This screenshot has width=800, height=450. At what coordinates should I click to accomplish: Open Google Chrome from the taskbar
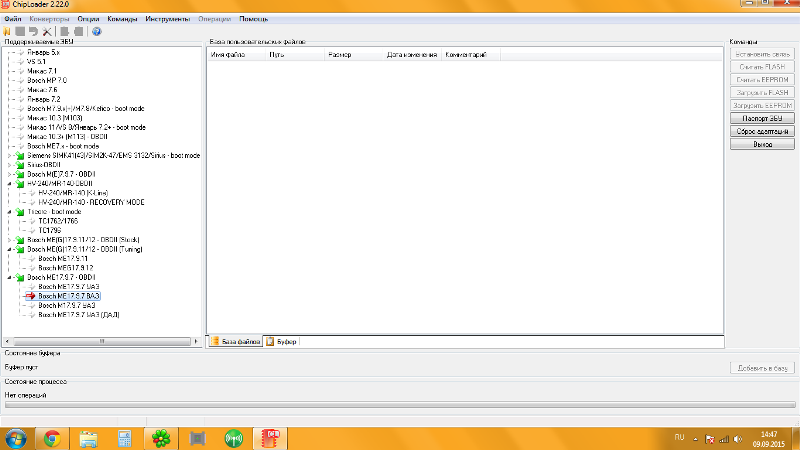click(x=51, y=437)
